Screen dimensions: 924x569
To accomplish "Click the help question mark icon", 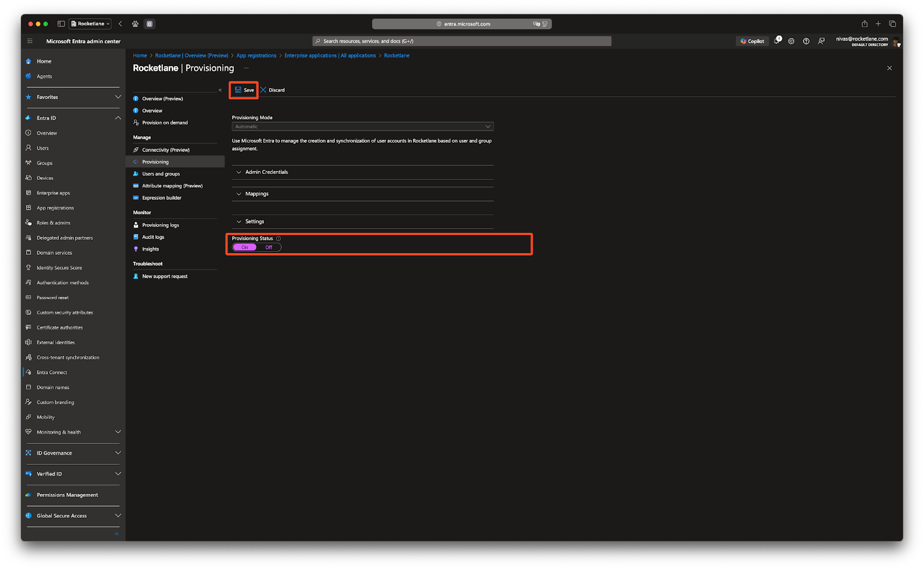I will pyautogui.click(x=806, y=41).
